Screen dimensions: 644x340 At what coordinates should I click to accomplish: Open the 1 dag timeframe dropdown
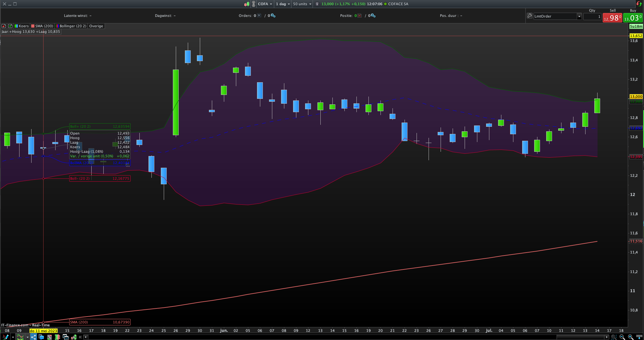pyautogui.click(x=283, y=4)
